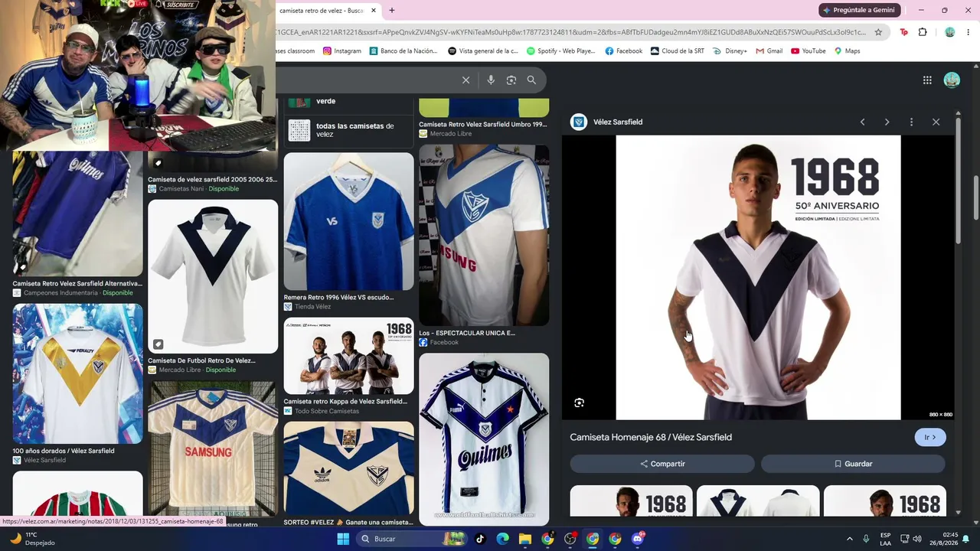Open the Banco de la Nación bookmark
Viewport: 980px width, 551px height.
pyautogui.click(x=403, y=51)
